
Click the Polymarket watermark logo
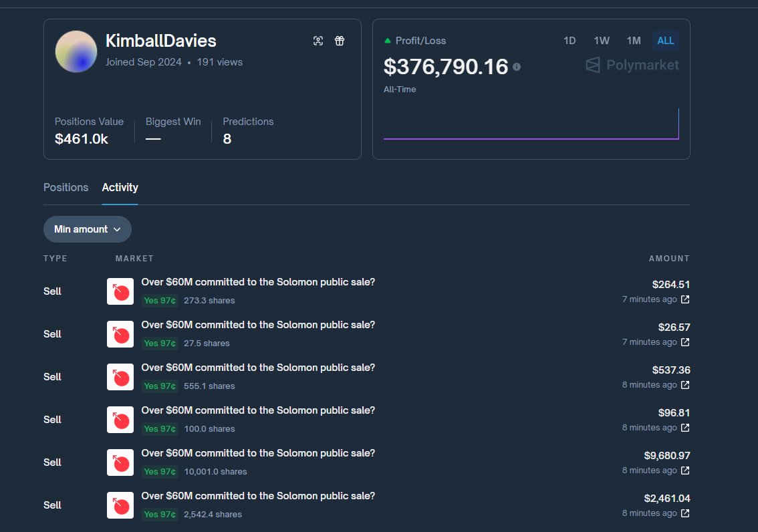pos(631,65)
